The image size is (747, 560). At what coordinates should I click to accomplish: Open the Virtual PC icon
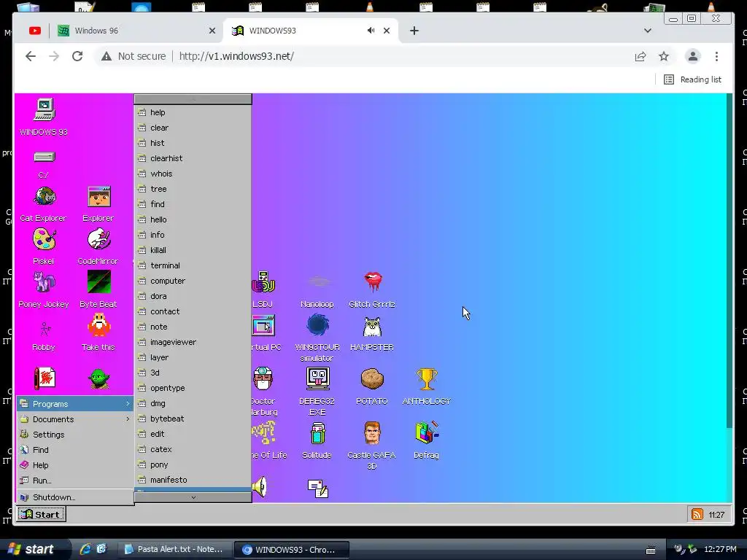pyautogui.click(x=263, y=326)
